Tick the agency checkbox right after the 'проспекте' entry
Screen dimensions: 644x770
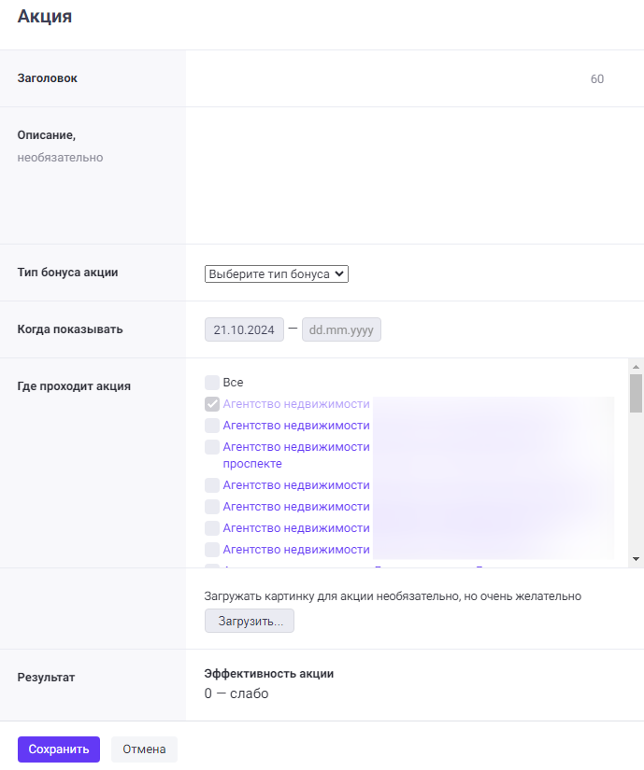click(212, 485)
